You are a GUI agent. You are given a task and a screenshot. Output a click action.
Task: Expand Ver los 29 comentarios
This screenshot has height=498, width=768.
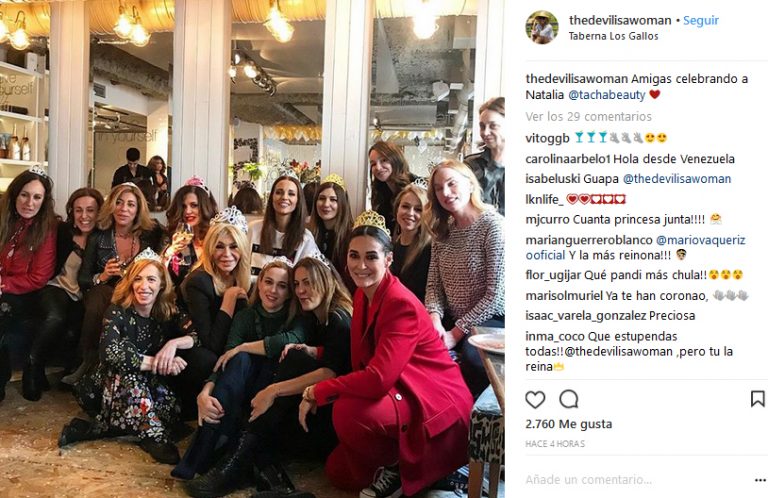(x=588, y=117)
